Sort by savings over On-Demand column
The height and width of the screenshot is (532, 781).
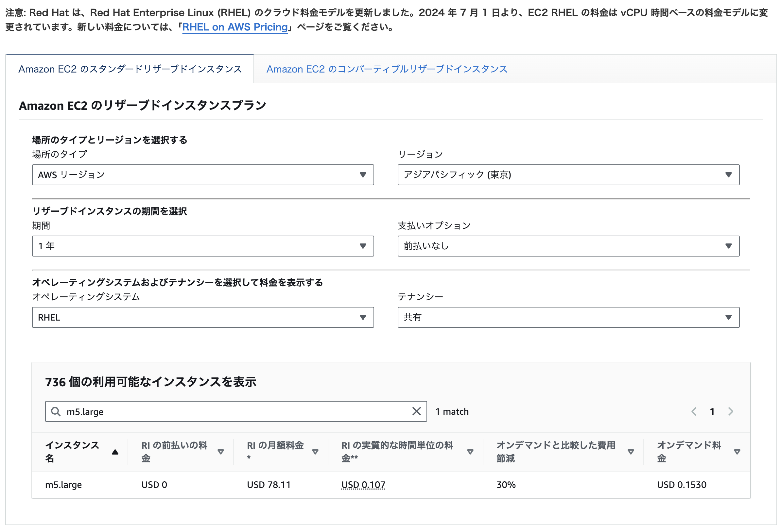(x=631, y=452)
